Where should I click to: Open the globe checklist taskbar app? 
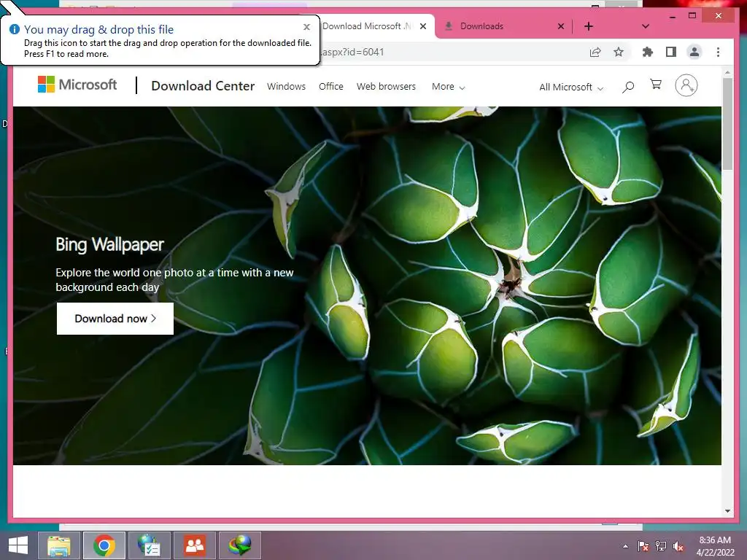(150, 545)
